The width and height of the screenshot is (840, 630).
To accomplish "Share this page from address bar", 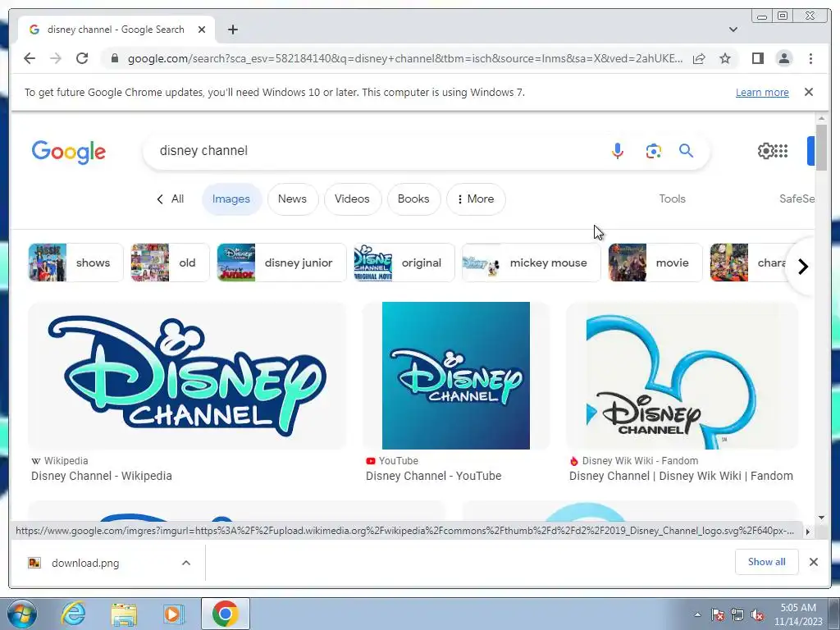I will 699,58.
